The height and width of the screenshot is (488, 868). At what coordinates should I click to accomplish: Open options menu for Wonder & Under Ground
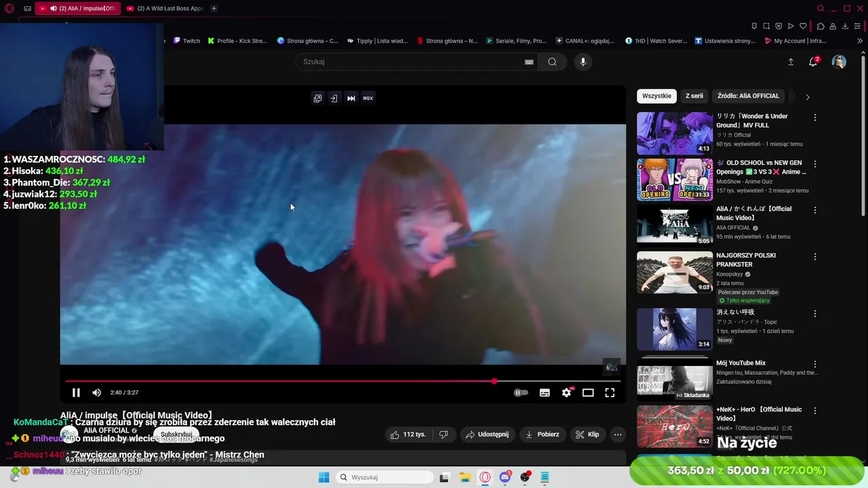815,117
